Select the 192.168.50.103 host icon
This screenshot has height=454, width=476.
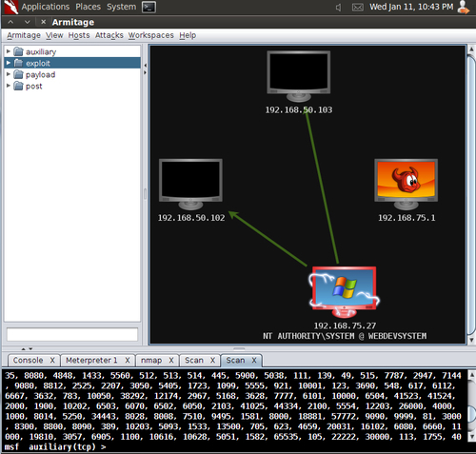pyautogui.click(x=298, y=76)
